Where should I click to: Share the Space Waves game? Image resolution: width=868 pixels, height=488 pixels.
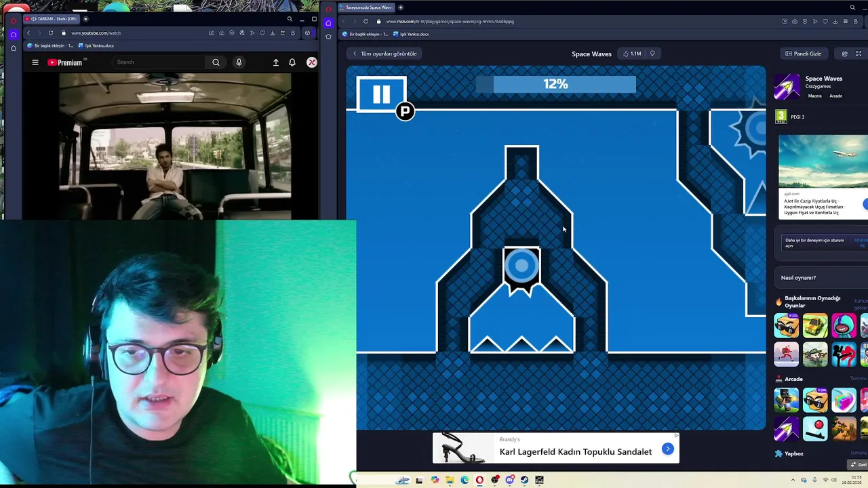point(844,54)
